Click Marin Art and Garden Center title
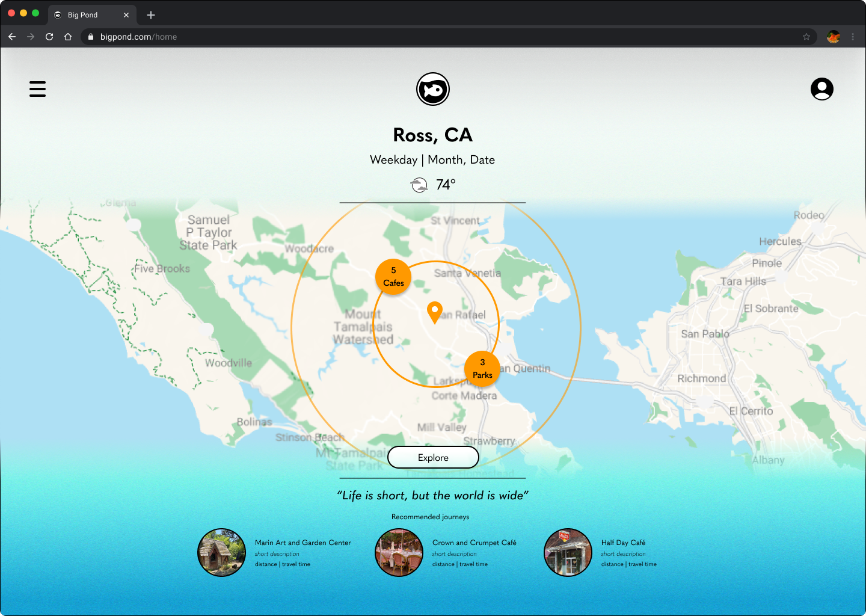 [303, 543]
